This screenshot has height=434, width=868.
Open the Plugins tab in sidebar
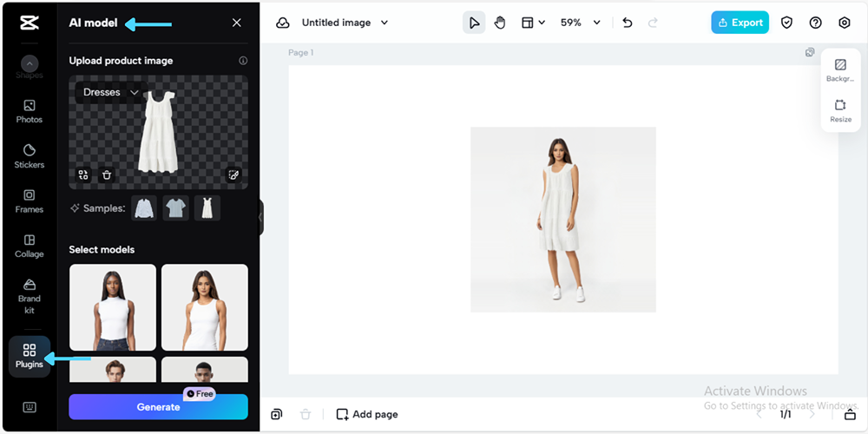pos(29,355)
